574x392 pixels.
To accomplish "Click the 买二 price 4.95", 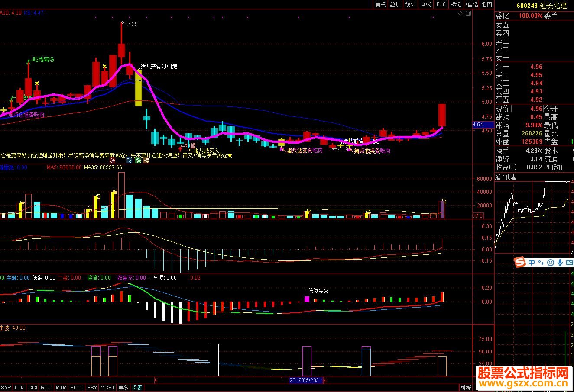I will click(x=536, y=75).
